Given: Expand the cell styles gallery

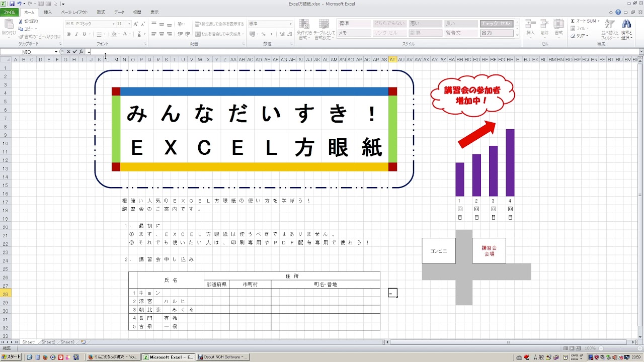Looking at the screenshot, I should (517, 35).
